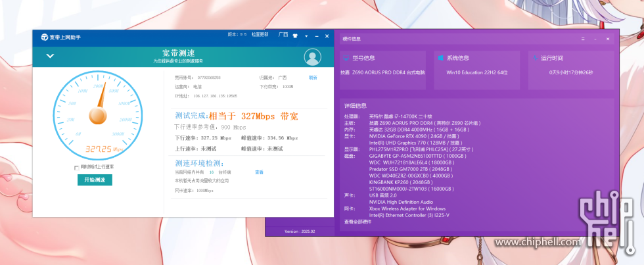Image resolution: width=644 pixels, height=265 pixels.
Task: Open the 广西 region selector
Action: (283, 34)
